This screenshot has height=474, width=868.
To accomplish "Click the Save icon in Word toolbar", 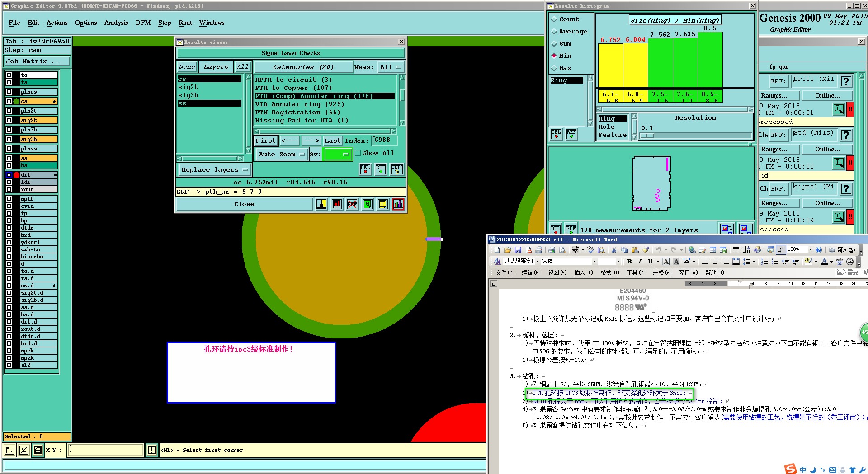I will (x=518, y=250).
